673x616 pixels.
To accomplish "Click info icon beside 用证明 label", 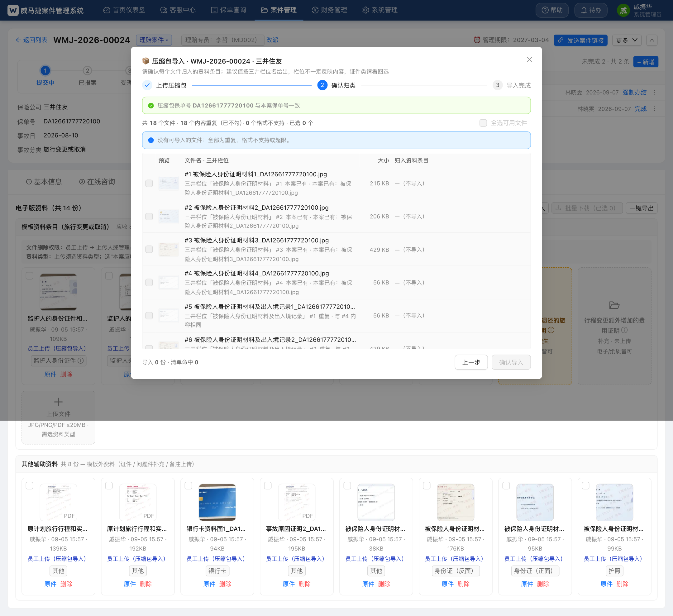I will coord(624,330).
